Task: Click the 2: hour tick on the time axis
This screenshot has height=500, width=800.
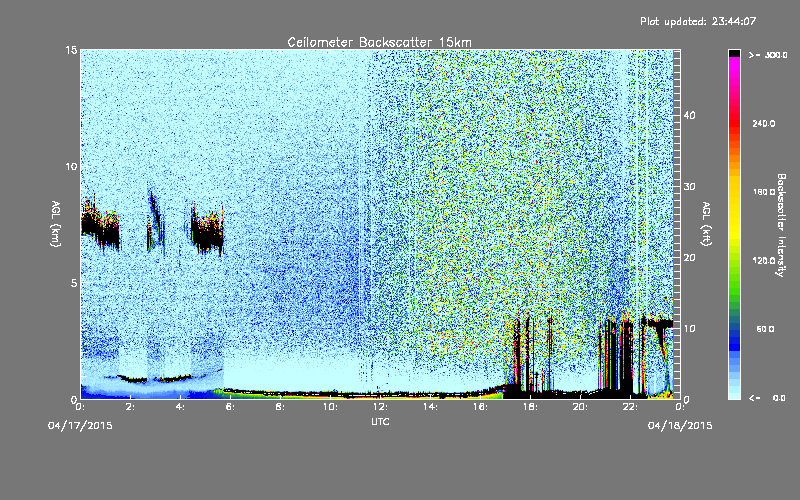Action: tap(131, 407)
